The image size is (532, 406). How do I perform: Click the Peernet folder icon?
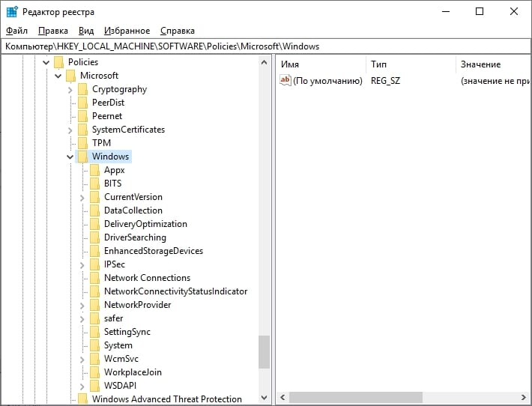[x=82, y=116]
